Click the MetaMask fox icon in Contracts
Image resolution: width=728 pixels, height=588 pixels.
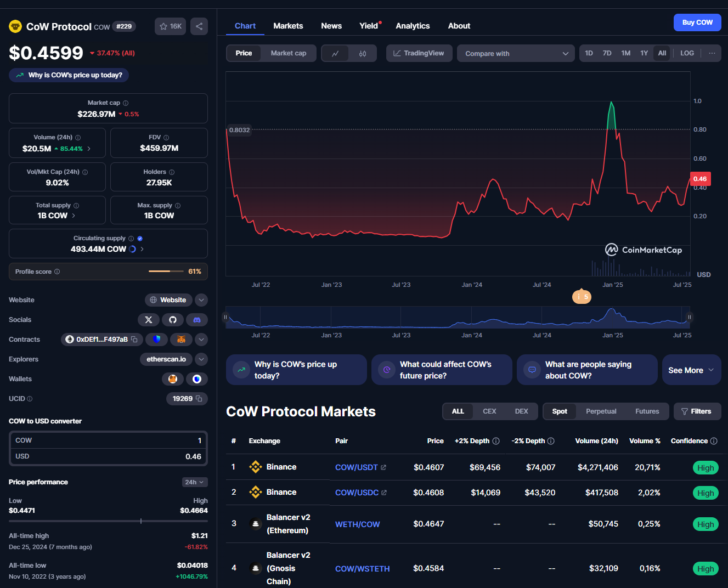[x=181, y=340]
